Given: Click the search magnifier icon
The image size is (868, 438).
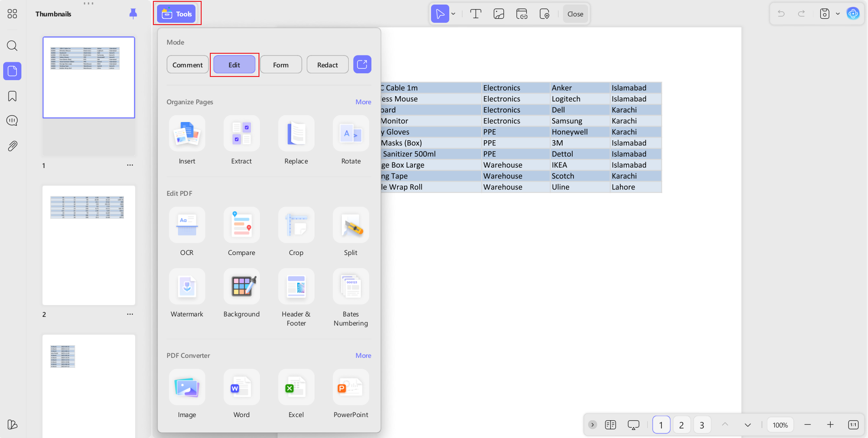Looking at the screenshot, I should point(12,46).
